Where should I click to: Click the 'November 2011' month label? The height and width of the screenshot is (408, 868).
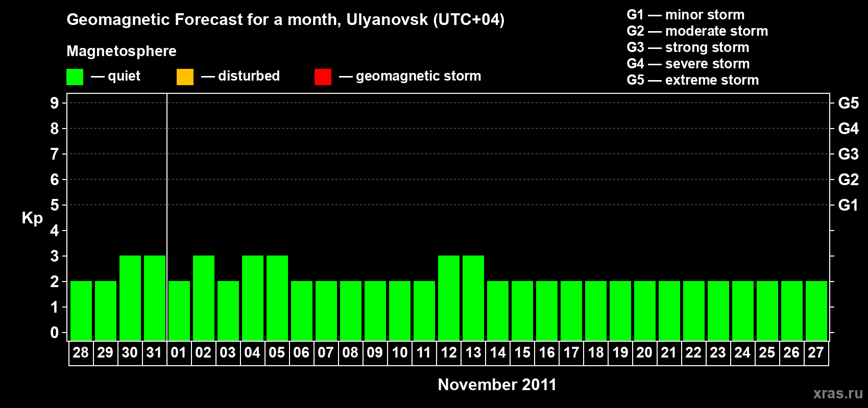497,385
